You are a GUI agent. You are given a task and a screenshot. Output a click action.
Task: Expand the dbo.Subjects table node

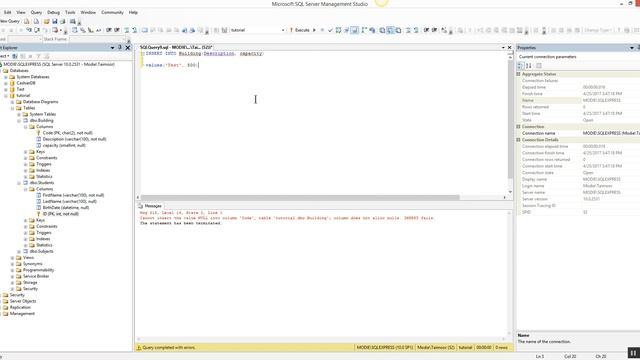point(19,251)
